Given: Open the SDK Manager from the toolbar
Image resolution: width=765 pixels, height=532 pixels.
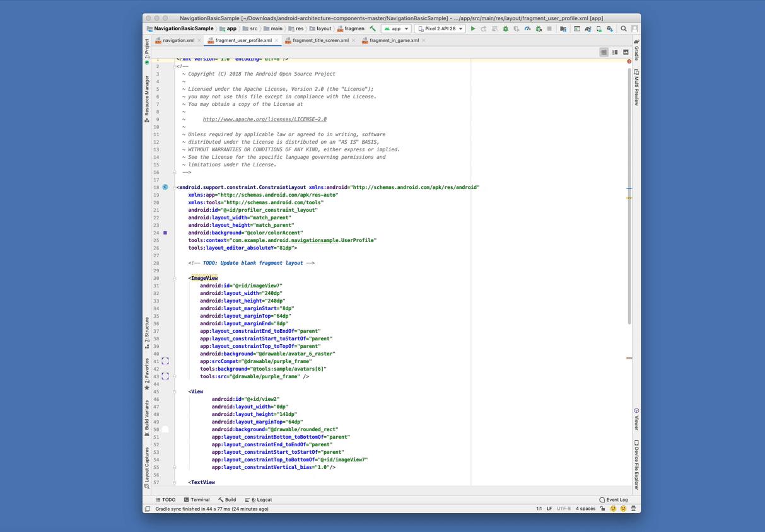Looking at the screenshot, I should tap(609, 28).
